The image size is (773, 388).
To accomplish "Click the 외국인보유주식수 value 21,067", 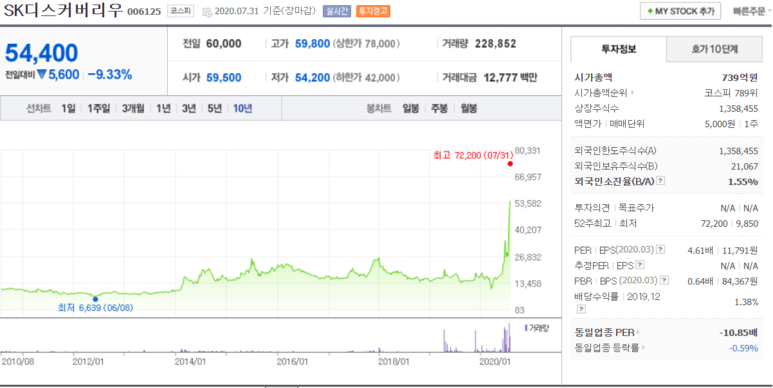I will coord(745,167).
